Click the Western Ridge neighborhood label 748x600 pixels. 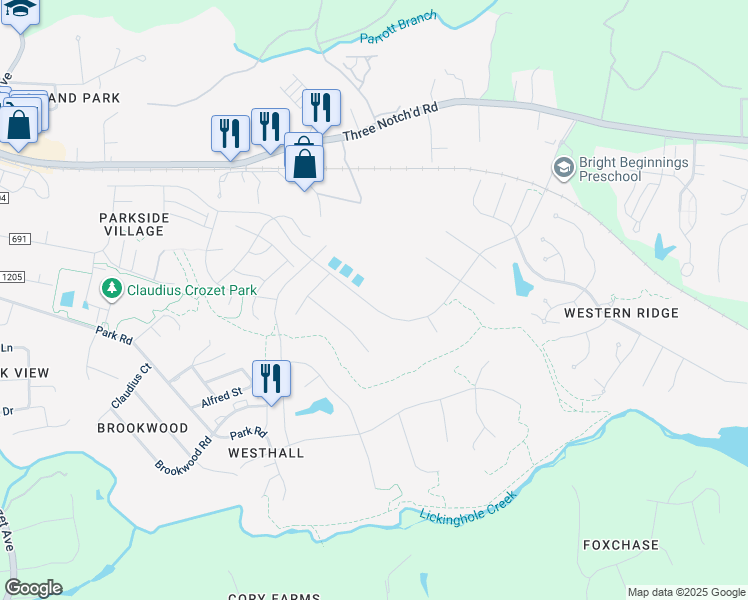621,313
